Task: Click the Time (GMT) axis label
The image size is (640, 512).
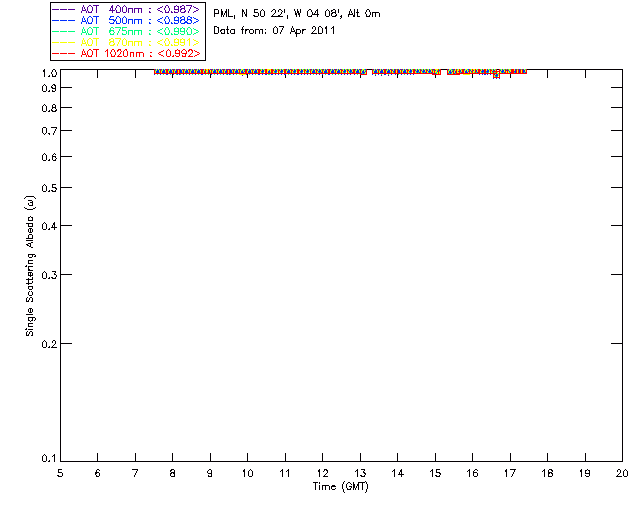Action: tap(340, 487)
